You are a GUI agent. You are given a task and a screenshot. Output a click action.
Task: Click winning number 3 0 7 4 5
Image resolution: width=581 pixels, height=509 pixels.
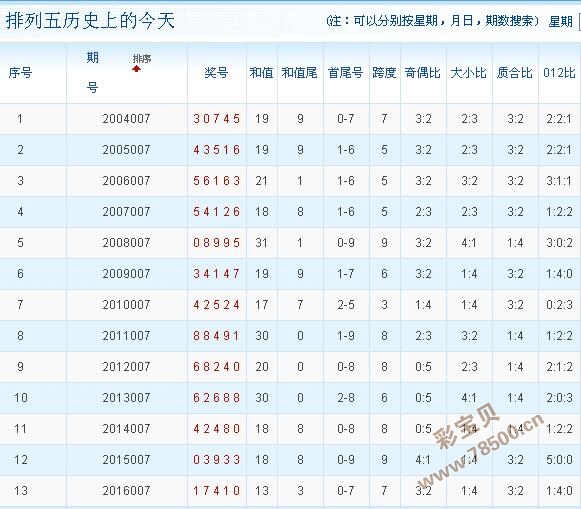(x=217, y=119)
